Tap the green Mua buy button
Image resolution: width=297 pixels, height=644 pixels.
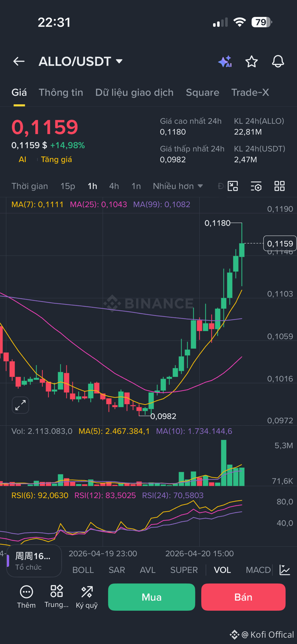151,597
